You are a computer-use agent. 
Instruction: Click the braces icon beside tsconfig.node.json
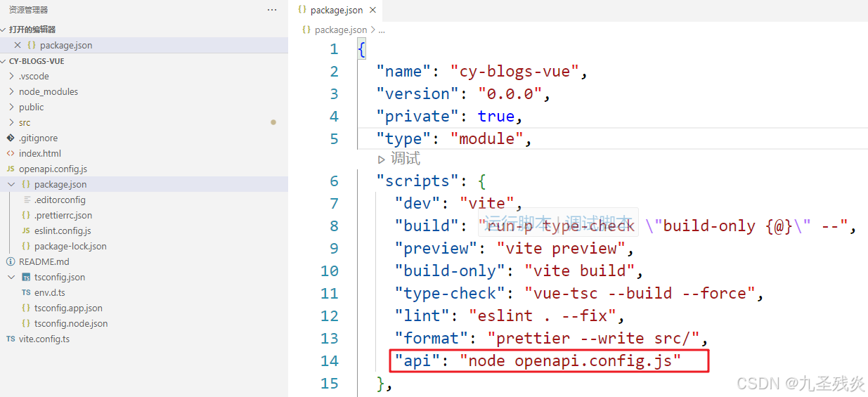26,323
